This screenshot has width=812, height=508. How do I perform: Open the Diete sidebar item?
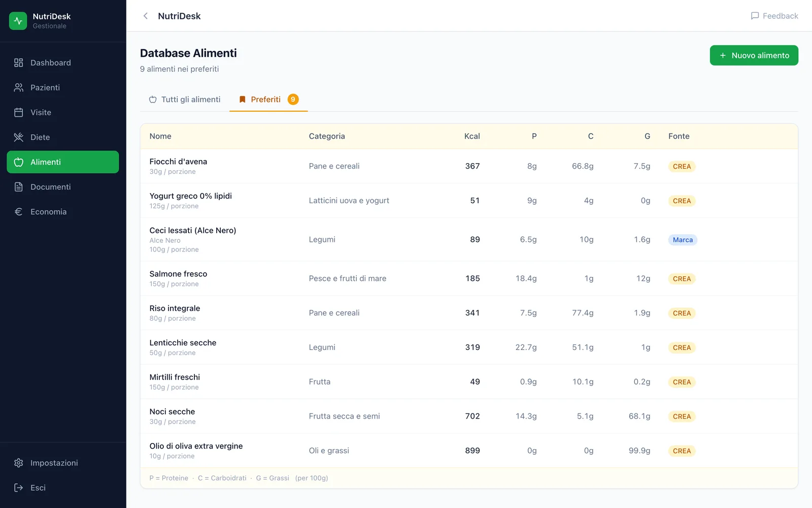point(63,137)
